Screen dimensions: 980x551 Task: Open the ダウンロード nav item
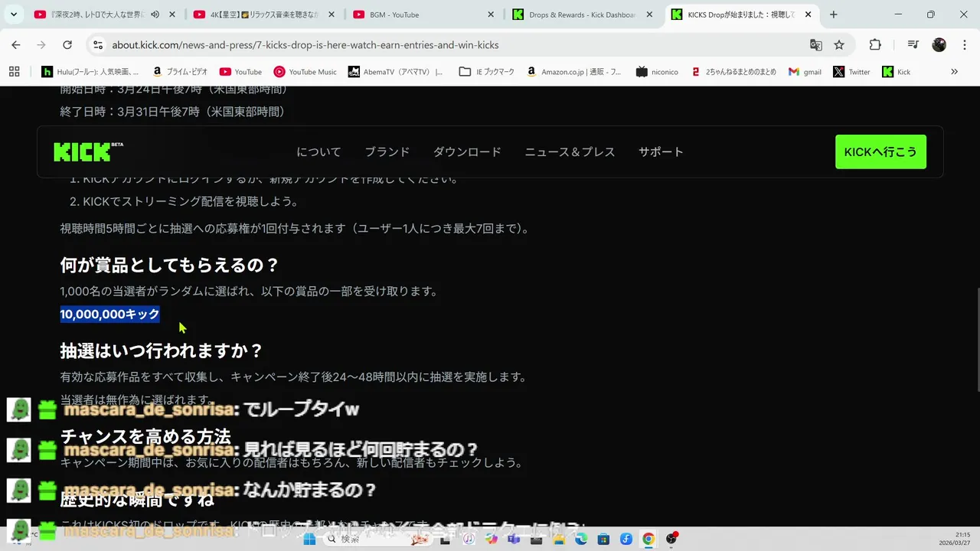467,152
